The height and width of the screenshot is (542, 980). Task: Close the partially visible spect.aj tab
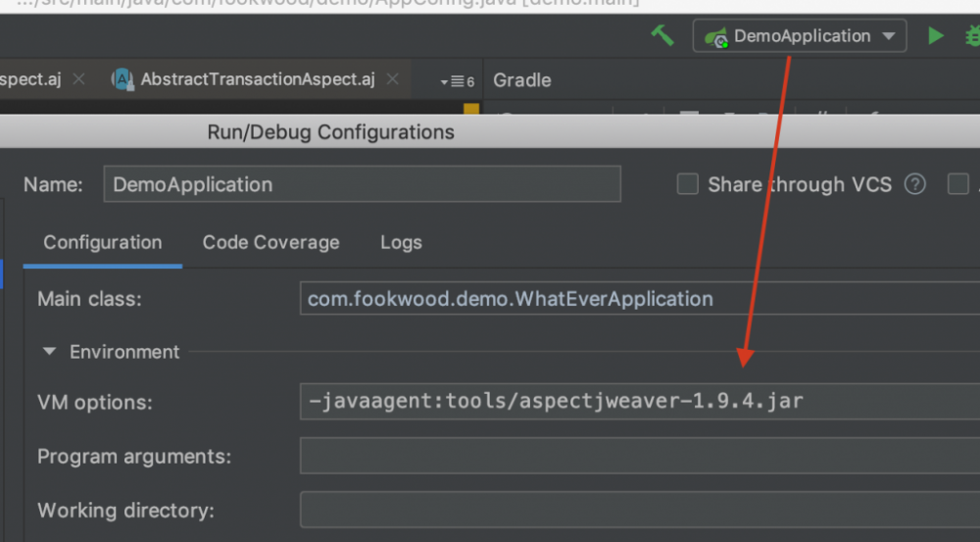tap(79, 79)
